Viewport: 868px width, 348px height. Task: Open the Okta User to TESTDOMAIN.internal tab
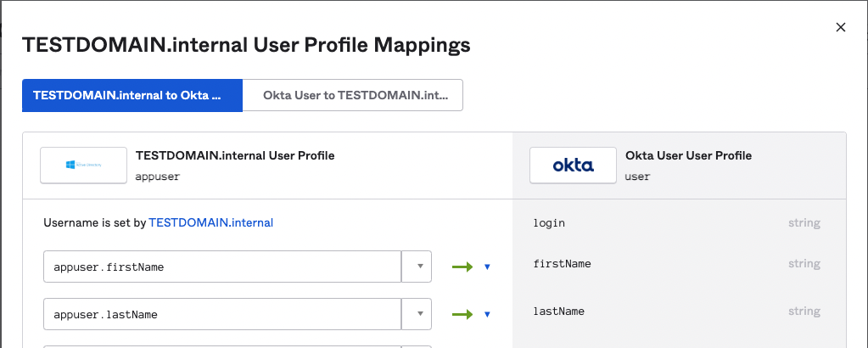pyautogui.click(x=353, y=95)
